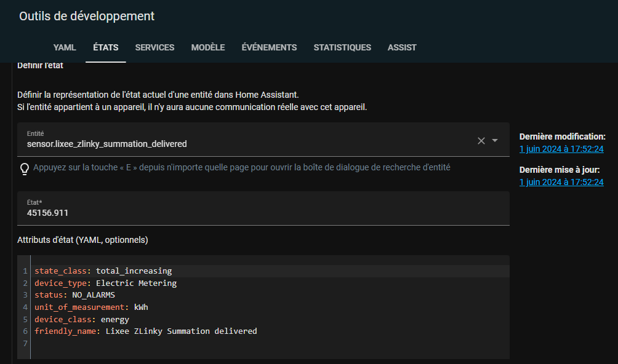Clear the selected entity with the X icon
This screenshot has width=618, height=364.
click(481, 140)
